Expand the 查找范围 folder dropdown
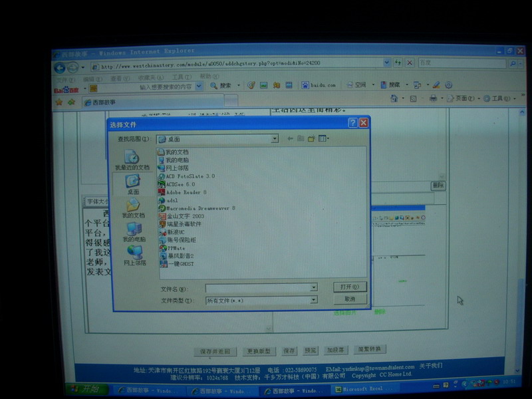Screen dimensions: 532x399 click(x=275, y=139)
